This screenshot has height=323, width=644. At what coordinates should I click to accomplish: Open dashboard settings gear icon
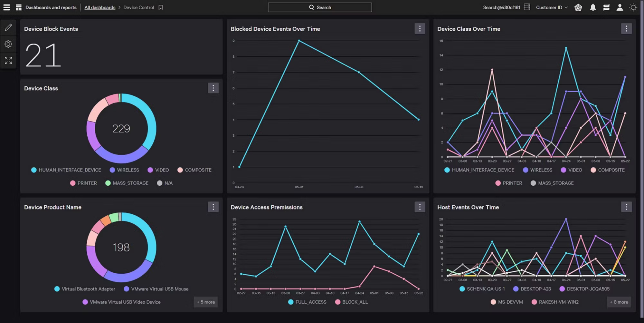8,44
